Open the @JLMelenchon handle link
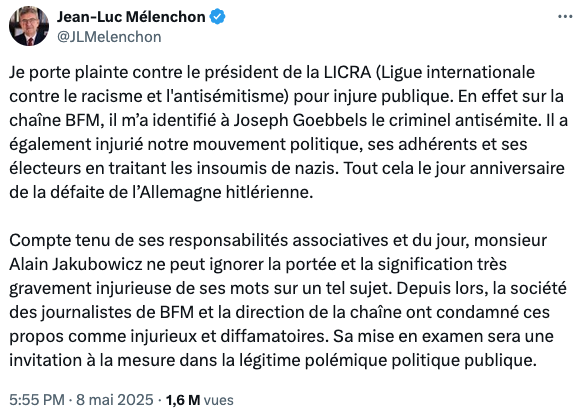This screenshot has width=580, height=413. click(x=109, y=37)
